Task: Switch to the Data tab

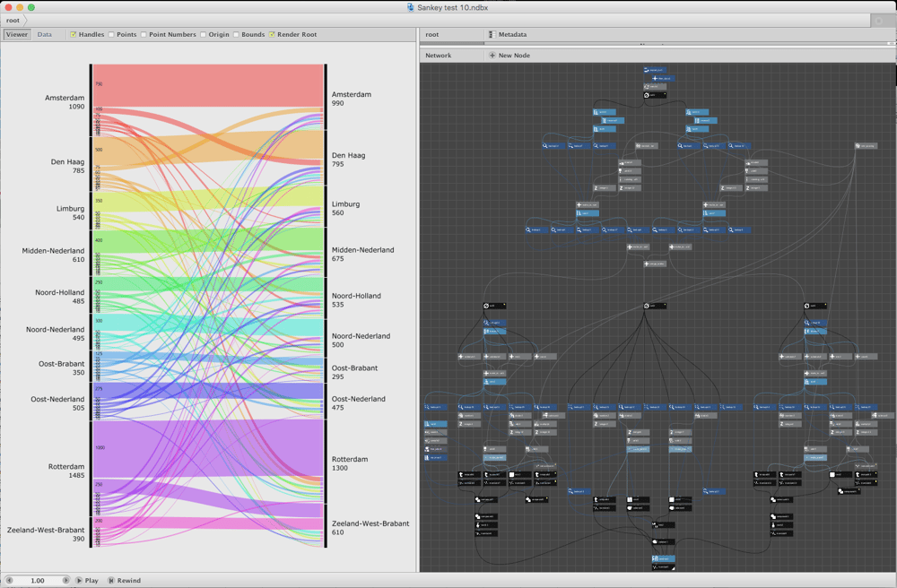Action: point(45,34)
